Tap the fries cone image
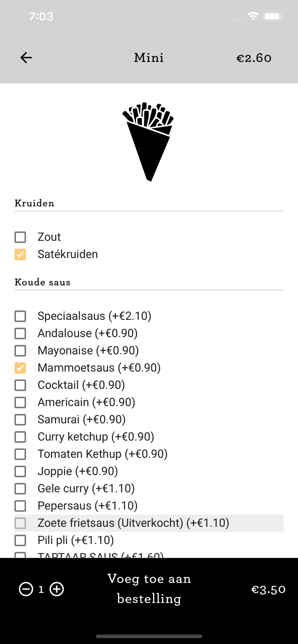The width and height of the screenshot is (298, 644). coord(148,141)
